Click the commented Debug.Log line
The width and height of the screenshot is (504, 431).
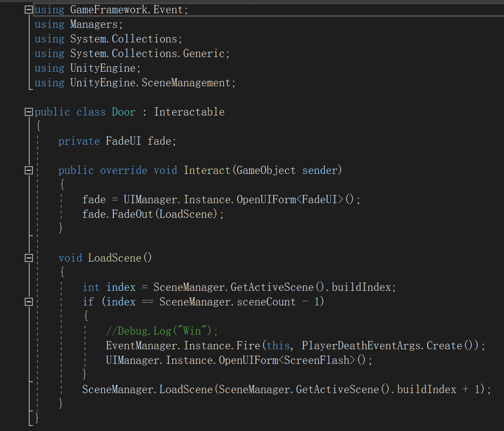tap(162, 331)
